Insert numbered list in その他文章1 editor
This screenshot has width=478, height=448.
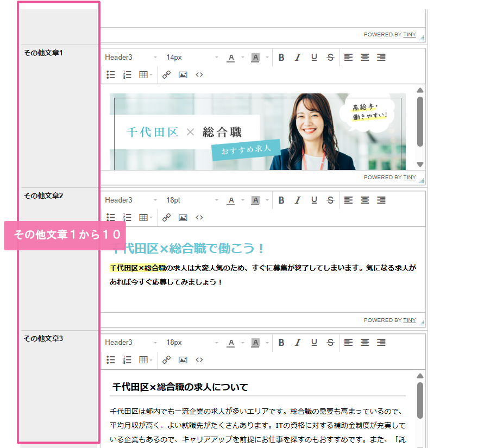(127, 75)
